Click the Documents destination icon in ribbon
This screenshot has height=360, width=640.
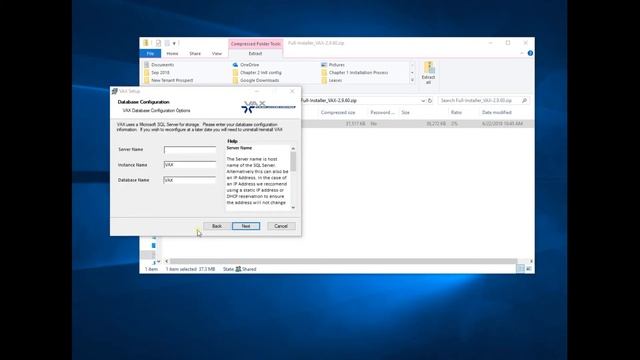[x=147, y=65]
